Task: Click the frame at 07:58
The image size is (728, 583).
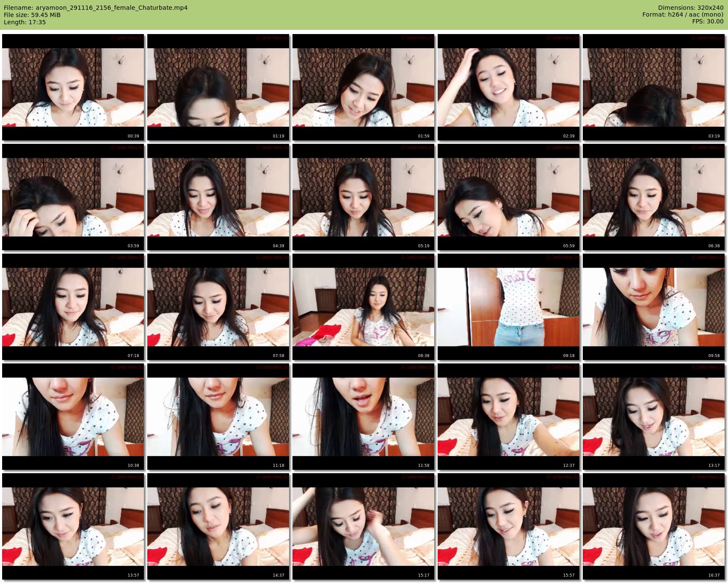Action: (218, 307)
